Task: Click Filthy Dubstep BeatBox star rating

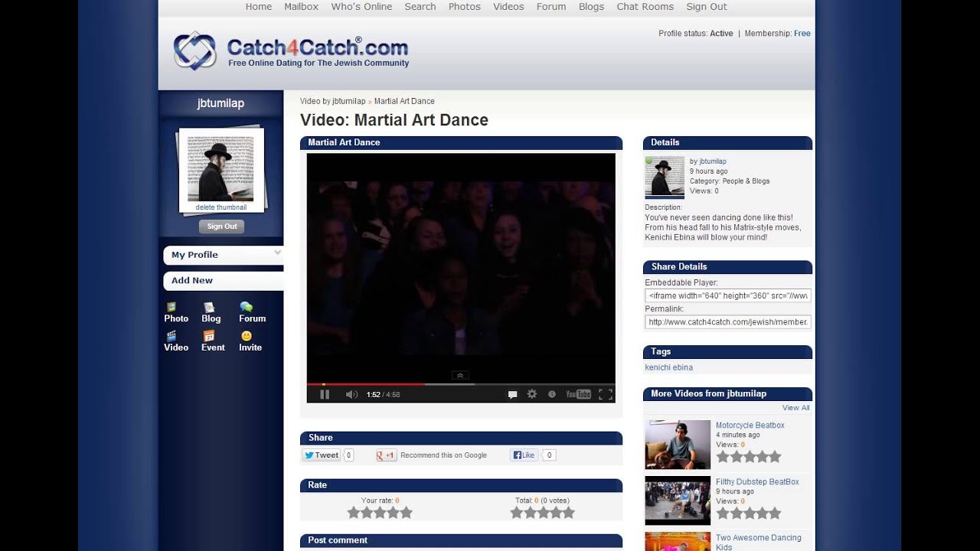Action: (x=749, y=514)
